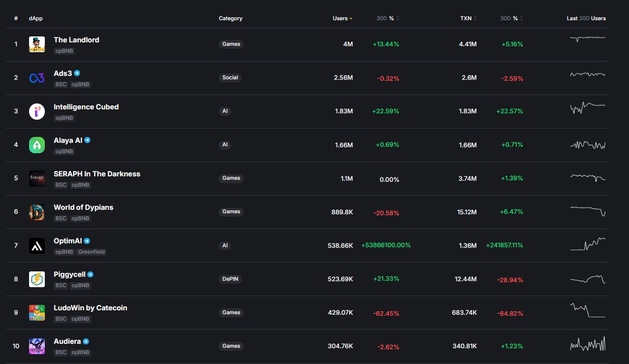Click Greenfield chain tag under OptimAI

click(x=92, y=252)
